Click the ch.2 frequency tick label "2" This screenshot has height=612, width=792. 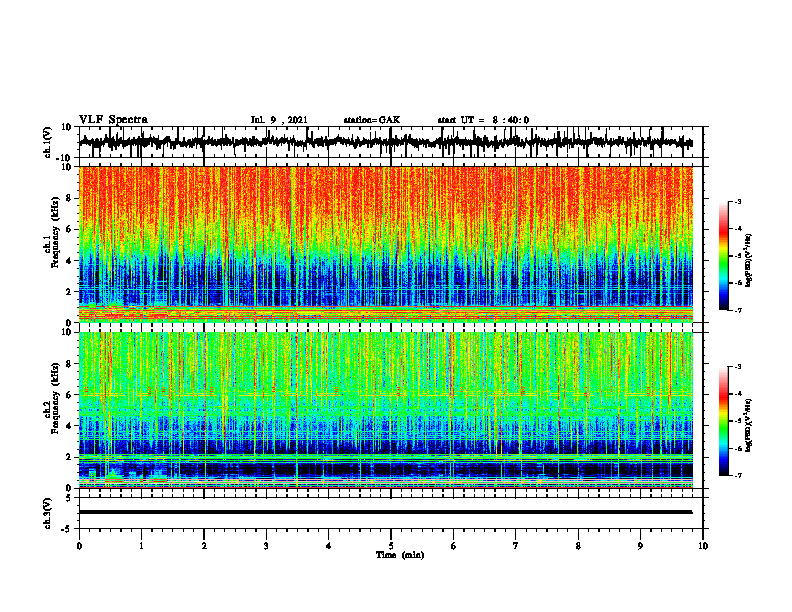pos(69,457)
